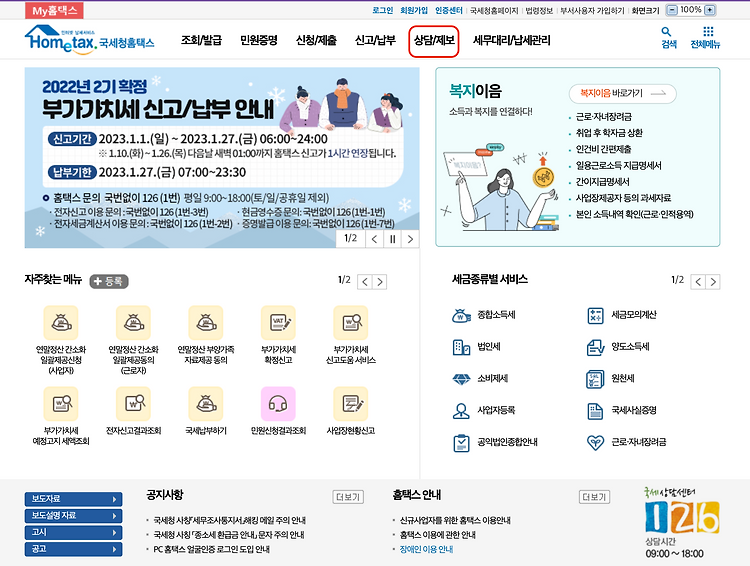
Task: Click the 공익법인종합안내 clipboard icon
Action: point(461,443)
